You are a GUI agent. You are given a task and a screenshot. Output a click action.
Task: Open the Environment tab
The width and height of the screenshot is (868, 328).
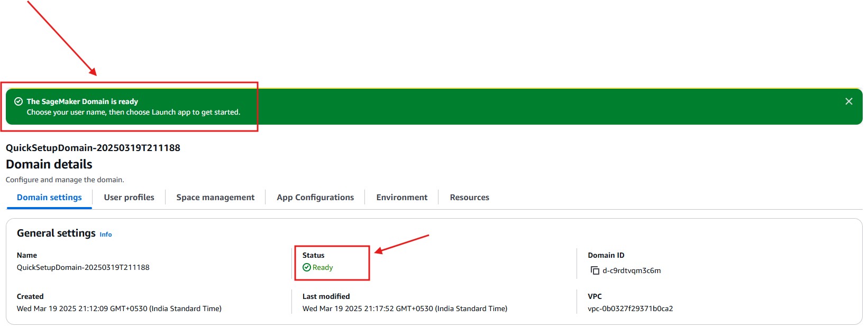(x=401, y=198)
